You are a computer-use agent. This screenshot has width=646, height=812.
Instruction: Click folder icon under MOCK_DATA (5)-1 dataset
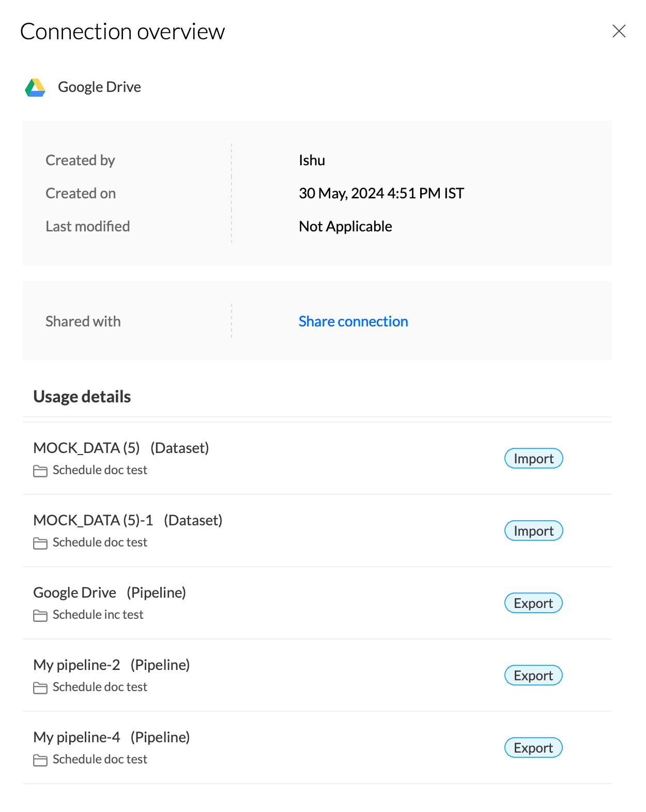point(40,543)
